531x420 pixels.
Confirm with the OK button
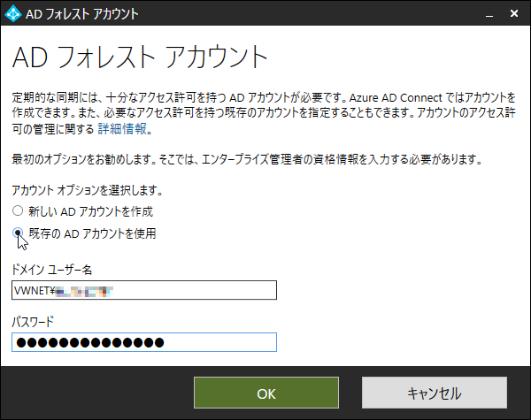point(266,393)
